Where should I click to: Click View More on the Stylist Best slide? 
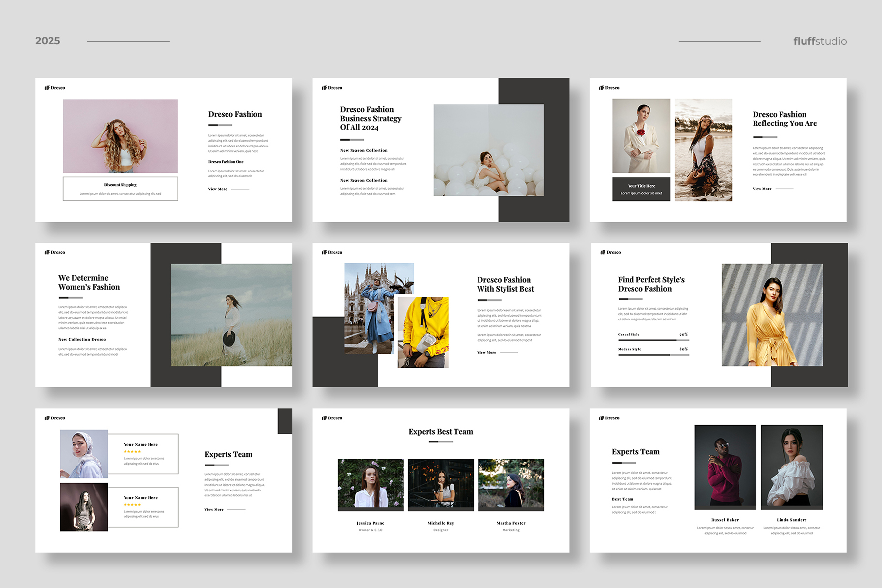(486, 353)
